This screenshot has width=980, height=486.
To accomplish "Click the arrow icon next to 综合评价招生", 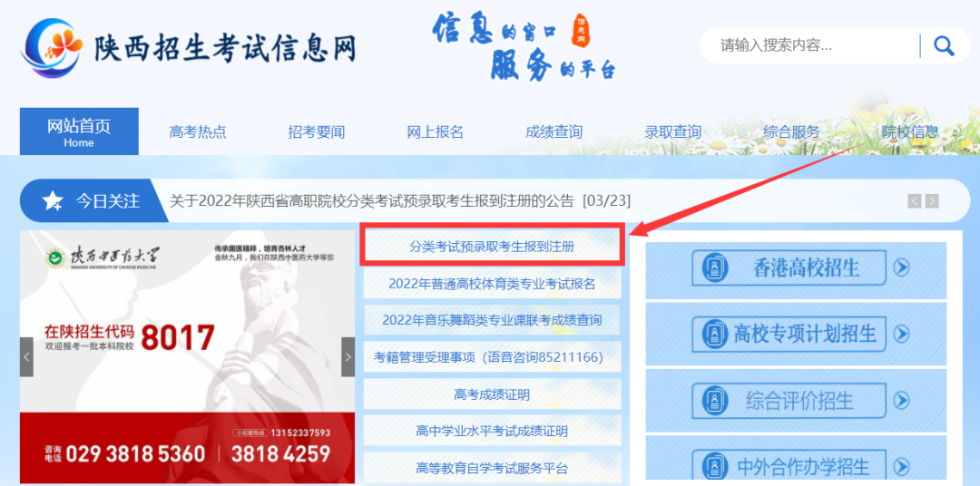I will (901, 400).
